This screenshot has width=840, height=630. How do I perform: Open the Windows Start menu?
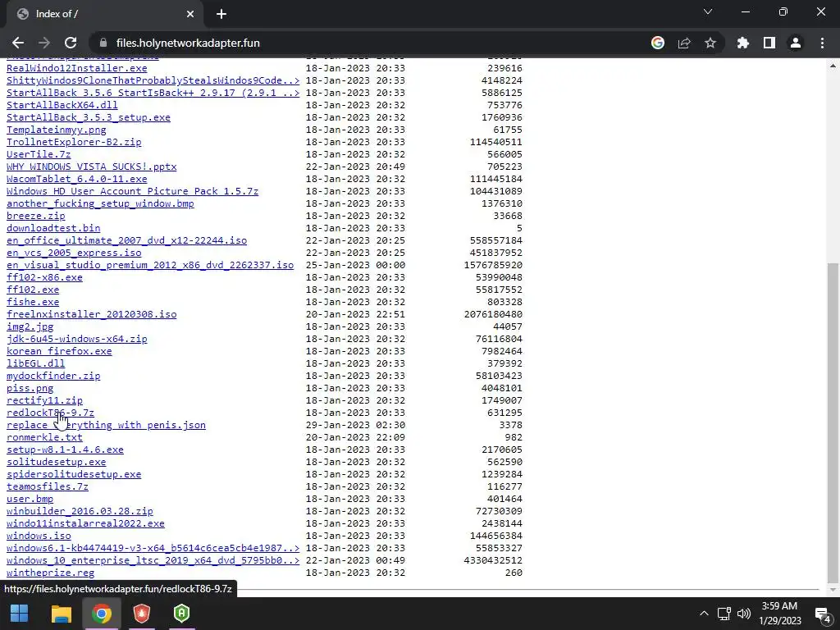pos(20,614)
